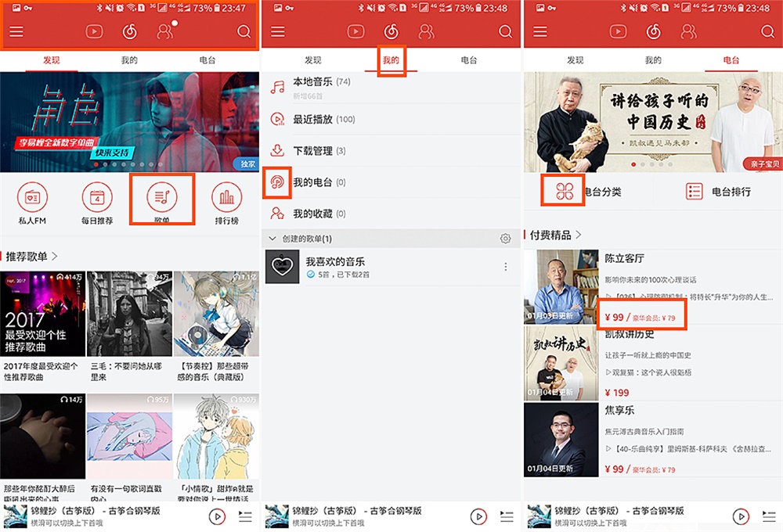The image size is (783, 532).
Task: Play the current song 锦鲤抄（古筝版）
Action: 218,516
